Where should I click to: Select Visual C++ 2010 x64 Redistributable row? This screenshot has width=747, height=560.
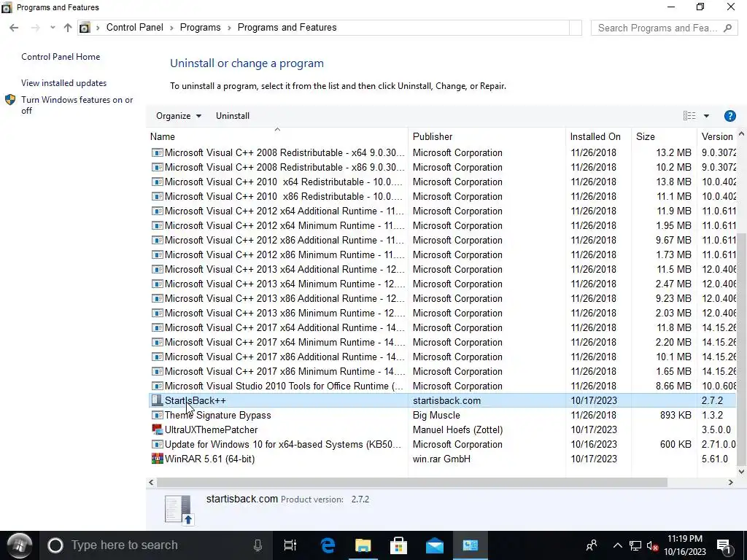(x=443, y=182)
